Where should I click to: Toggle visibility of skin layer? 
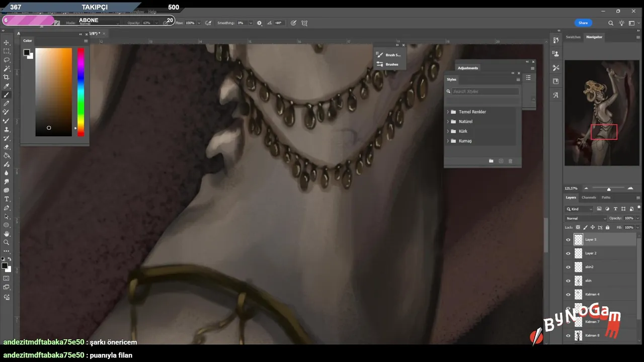click(x=568, y=281)
